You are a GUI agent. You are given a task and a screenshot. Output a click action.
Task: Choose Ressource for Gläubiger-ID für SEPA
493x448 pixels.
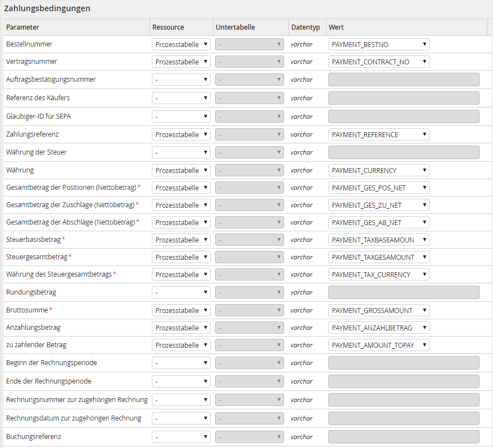181,116
